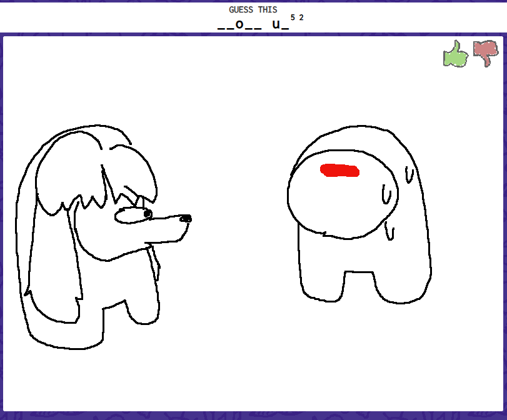The width and height of the screenshot is (507, 420).
Task: Click the first blank of the hint word
Action: click(221, 27)
